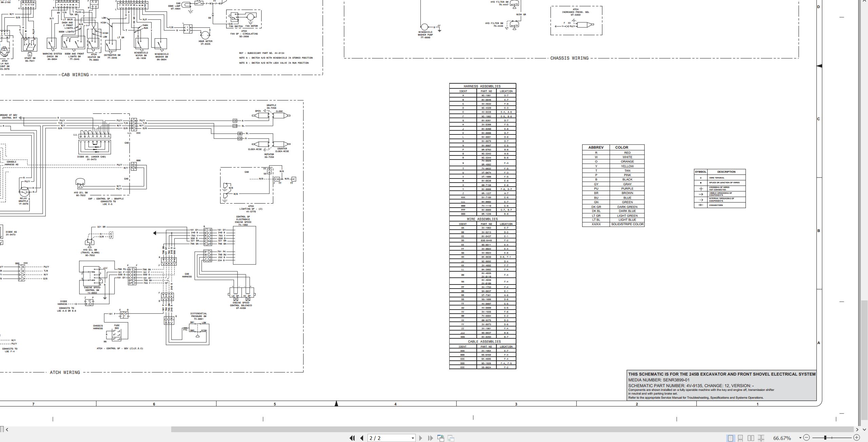Click WINDSHIELD WASHER PUMP label

tap(425, 35)
